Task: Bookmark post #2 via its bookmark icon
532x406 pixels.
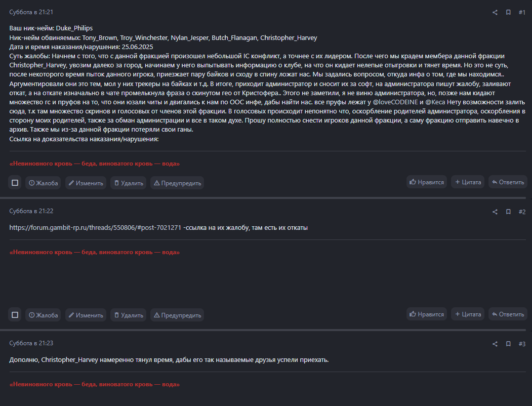Action: (508, 212)
